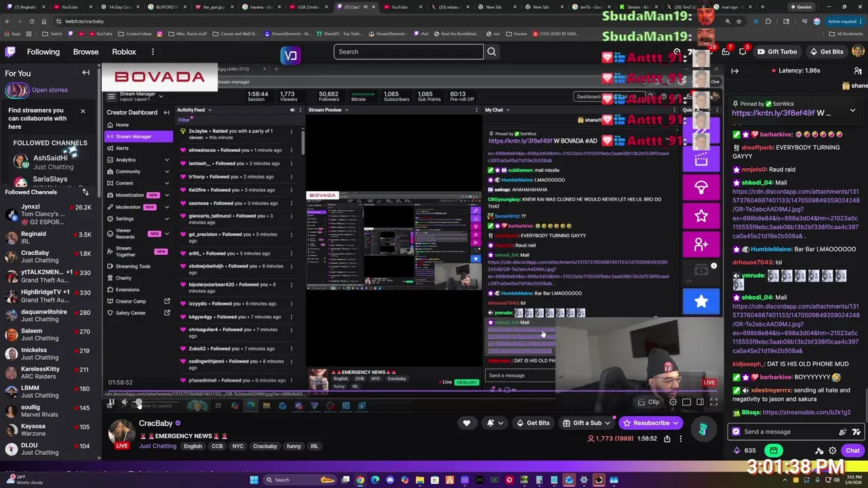
Task: Open the Gift a Sub dropdown
Action: [x=587, y=423]
